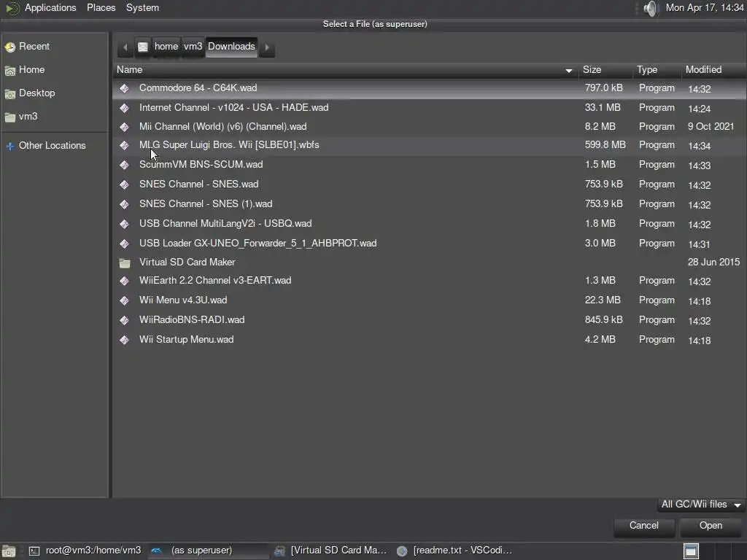Click the file icon of SNES Channel - SNES (1).wad
This screenshot has height=560, width=747.
click(124, 204)
